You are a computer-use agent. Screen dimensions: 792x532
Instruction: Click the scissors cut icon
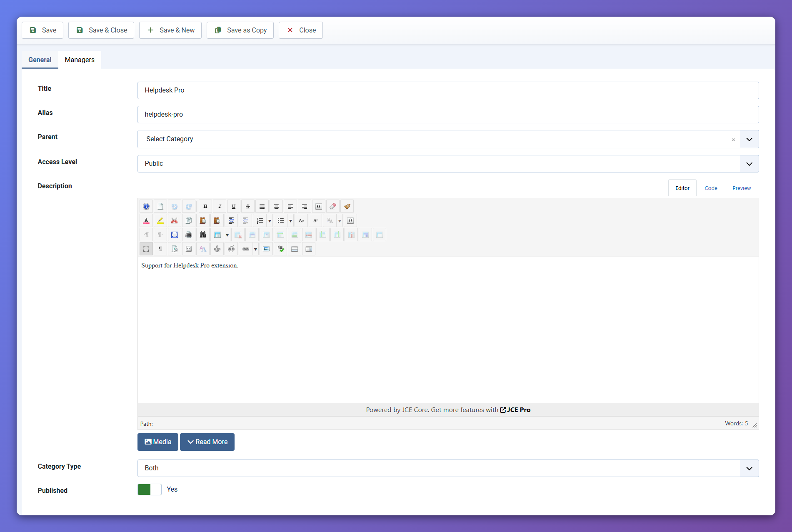tap(175, 221)
